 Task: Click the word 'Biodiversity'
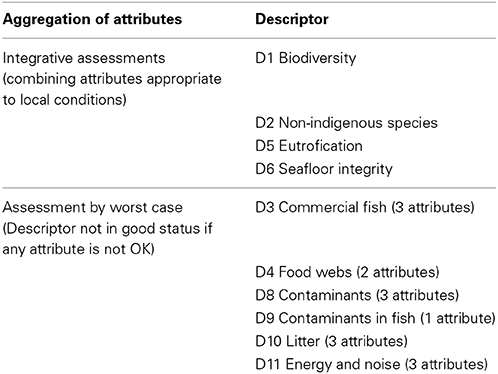coord(317,58)
